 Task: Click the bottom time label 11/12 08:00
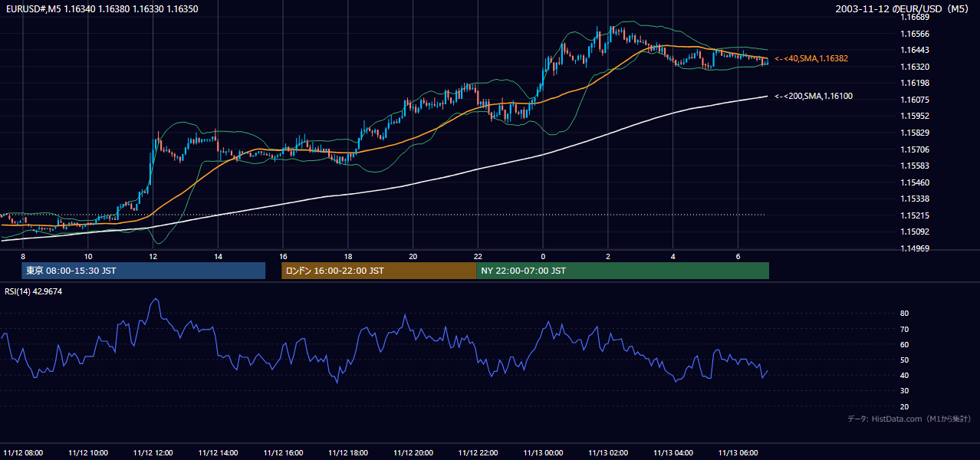tap(23, 452)
